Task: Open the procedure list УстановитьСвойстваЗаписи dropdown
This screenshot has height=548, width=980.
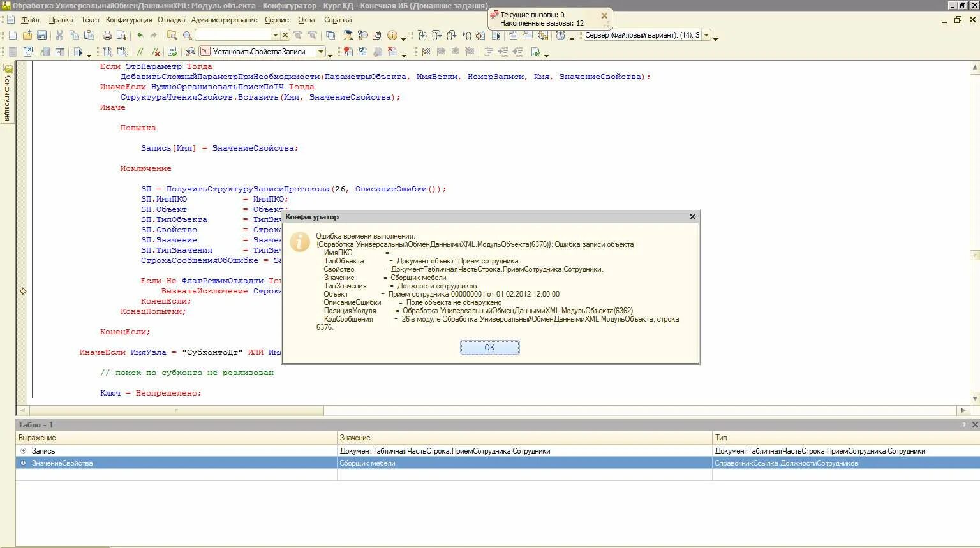Action: click(x=321, y=52)
